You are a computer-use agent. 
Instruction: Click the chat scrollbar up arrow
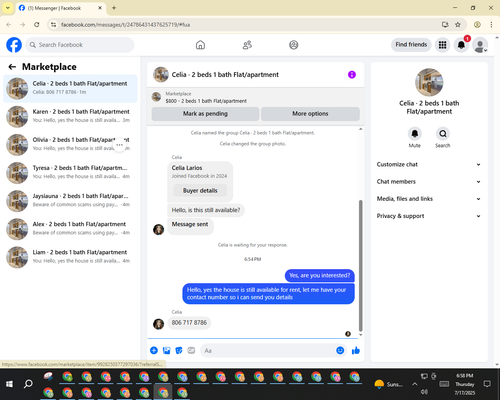360,129
